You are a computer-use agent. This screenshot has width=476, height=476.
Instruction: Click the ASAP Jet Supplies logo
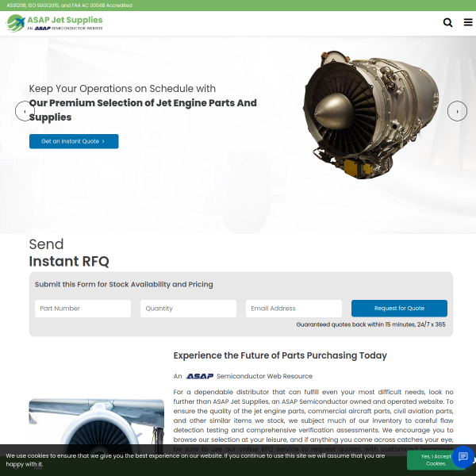coord(55,23)
